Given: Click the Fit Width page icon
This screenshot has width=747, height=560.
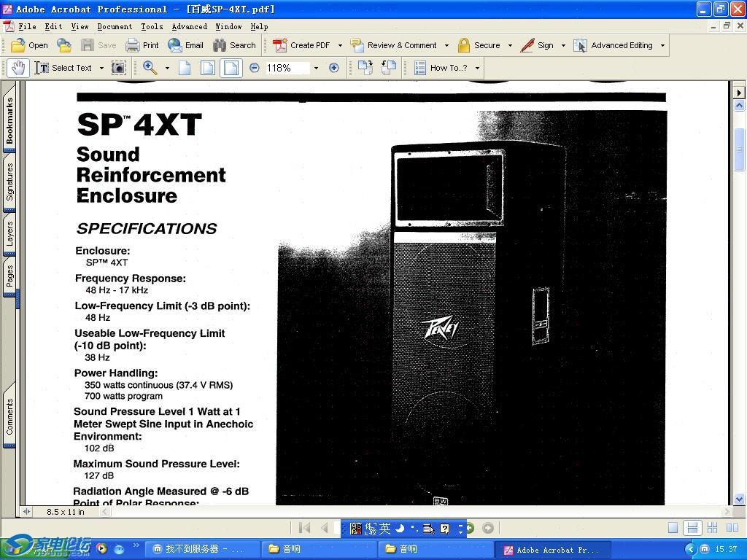Looking at the screenshot, I should pyautogui.click(x=231, y=68).
